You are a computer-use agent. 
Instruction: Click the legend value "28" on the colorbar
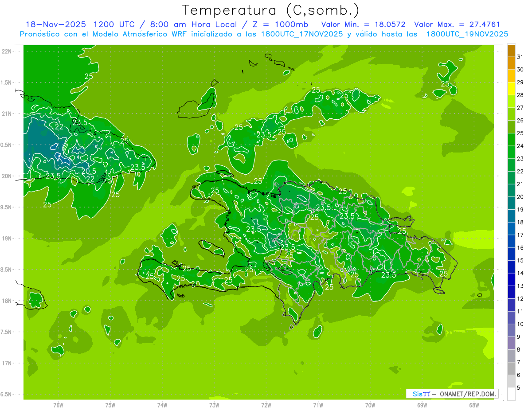(x=520, y=95)
